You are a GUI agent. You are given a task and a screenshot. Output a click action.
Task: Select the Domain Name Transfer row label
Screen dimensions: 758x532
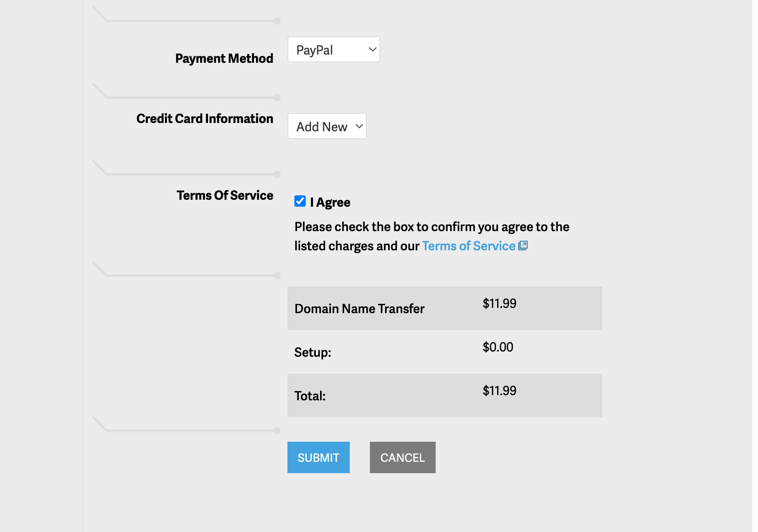[x=359, y=309]
